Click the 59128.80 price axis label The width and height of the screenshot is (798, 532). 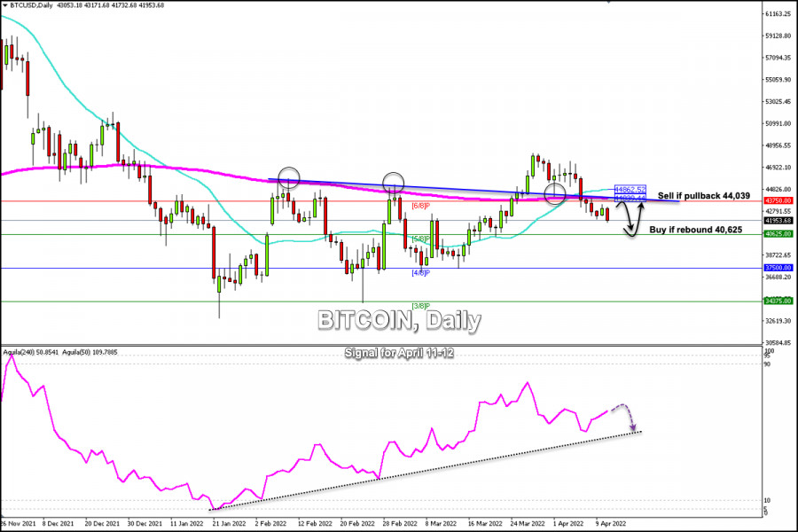(x=778, y=36)
